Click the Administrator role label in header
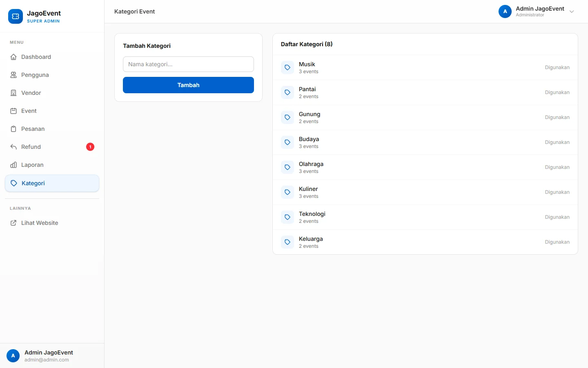Image resolution: width=588 pixels, height=368 pixels. point(530,15)
